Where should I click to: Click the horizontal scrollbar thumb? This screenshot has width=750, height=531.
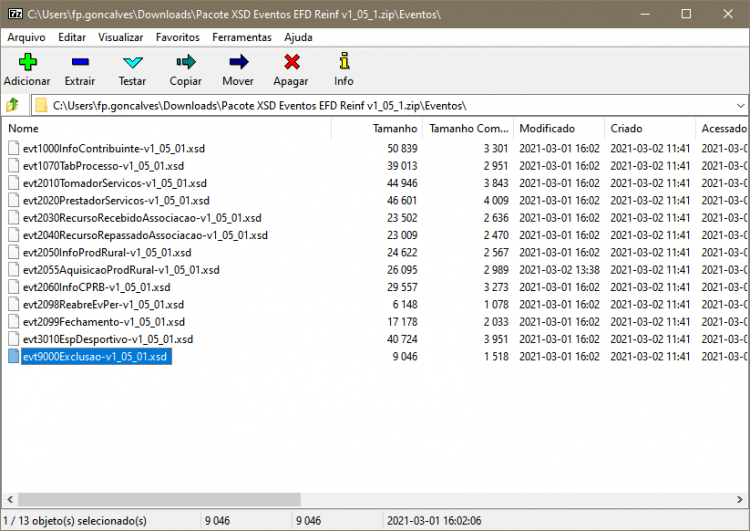[159, 499]
